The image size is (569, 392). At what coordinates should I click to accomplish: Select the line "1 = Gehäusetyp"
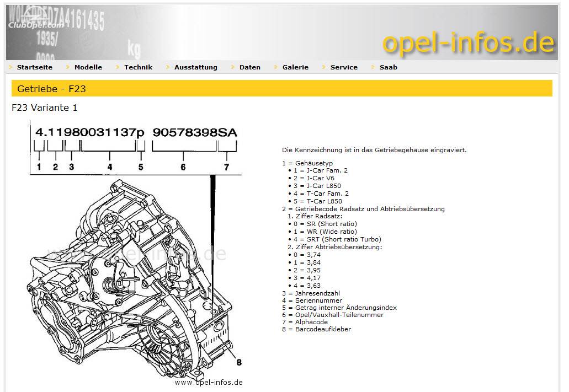[307, 163]
